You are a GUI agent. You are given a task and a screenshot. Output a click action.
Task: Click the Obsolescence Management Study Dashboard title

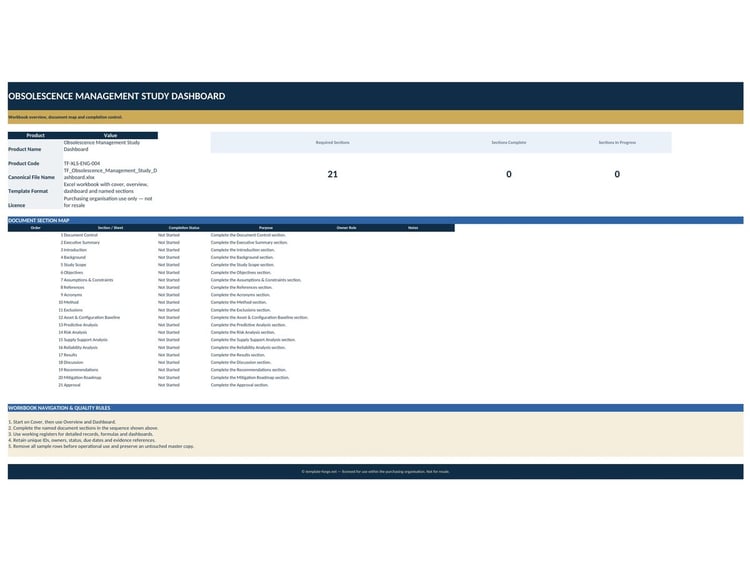117,96
